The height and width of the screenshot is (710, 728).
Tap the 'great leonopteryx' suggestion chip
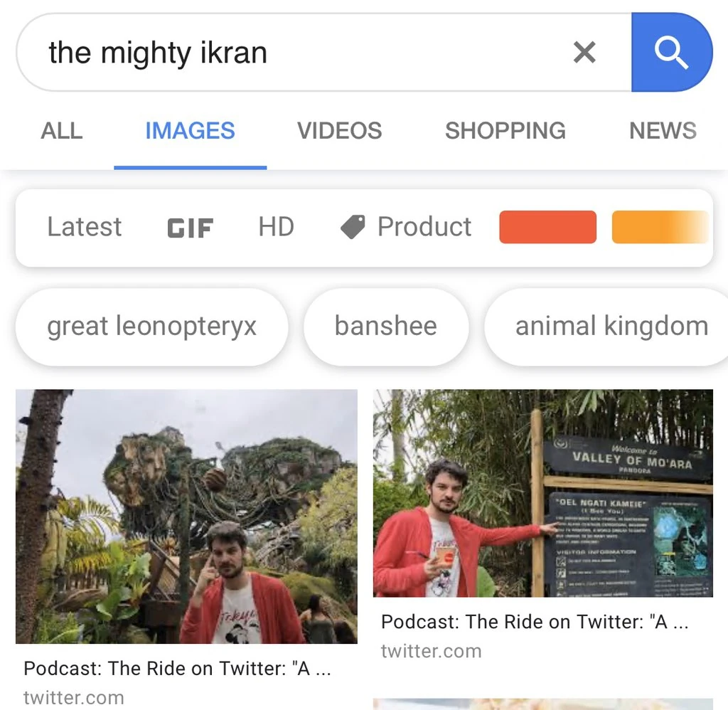pyautogui.click(x=151, y=327)
